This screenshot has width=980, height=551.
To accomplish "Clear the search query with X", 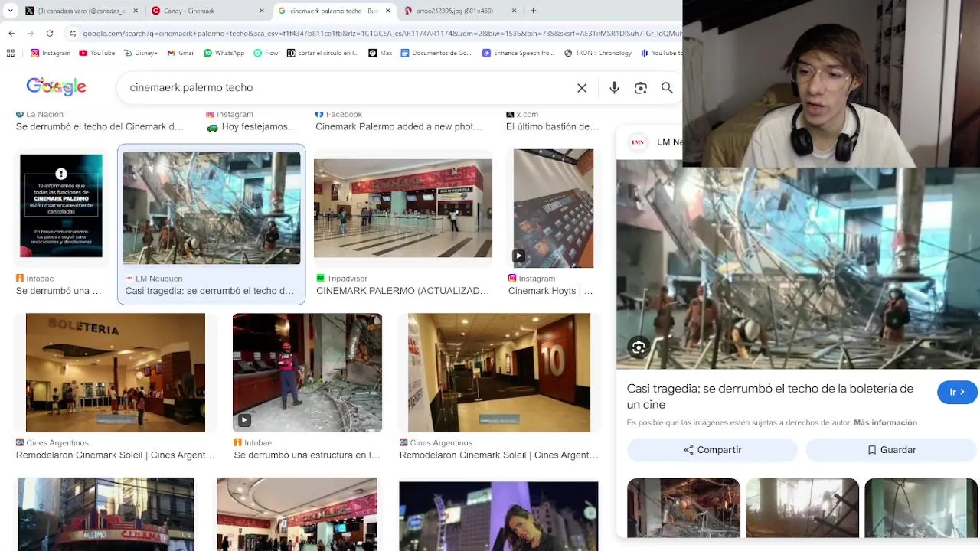I will click(582, 88).
